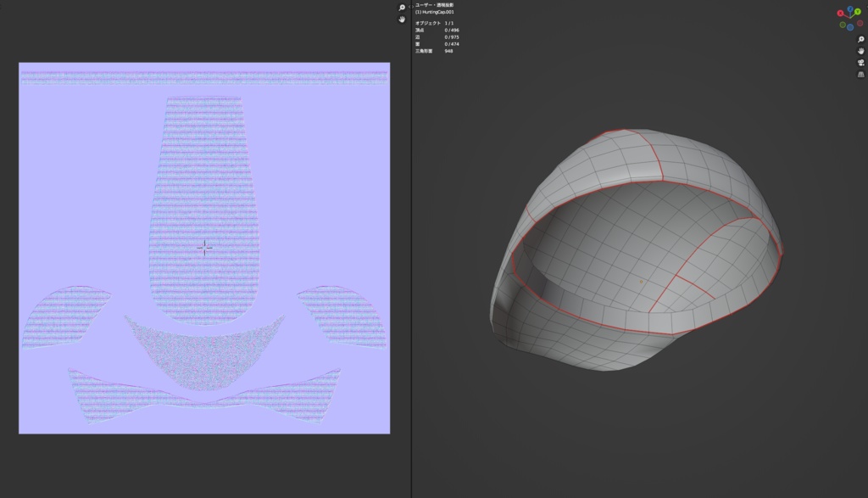Snap view to the negative X axis circle
The image size is (868, 498).
coord(860,24)
